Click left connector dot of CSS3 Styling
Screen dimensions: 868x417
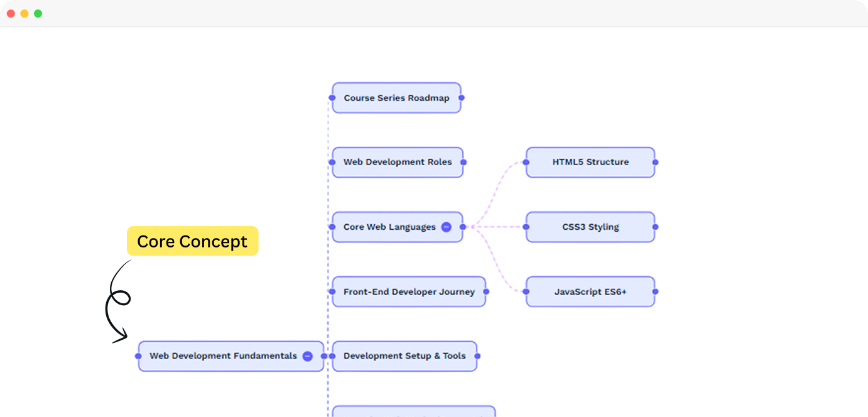click(x=526, y=227)
